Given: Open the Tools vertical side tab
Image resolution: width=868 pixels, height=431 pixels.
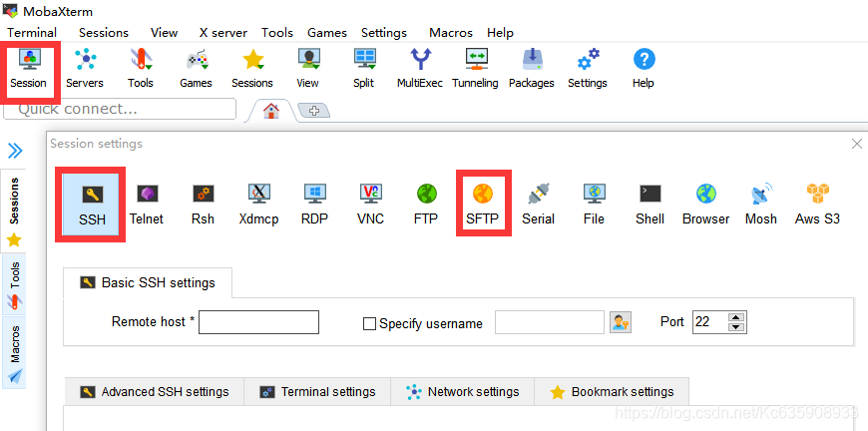Looking at the screenshot, I should coord(14,285).
